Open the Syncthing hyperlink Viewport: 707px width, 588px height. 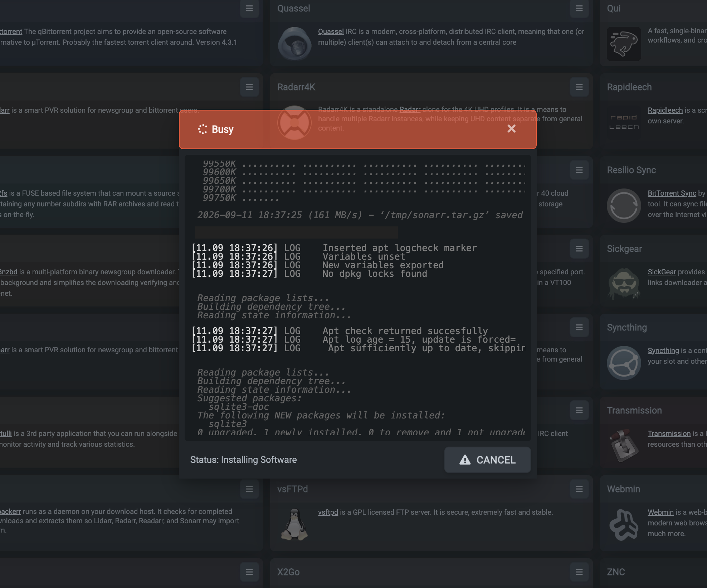(663, 351)
